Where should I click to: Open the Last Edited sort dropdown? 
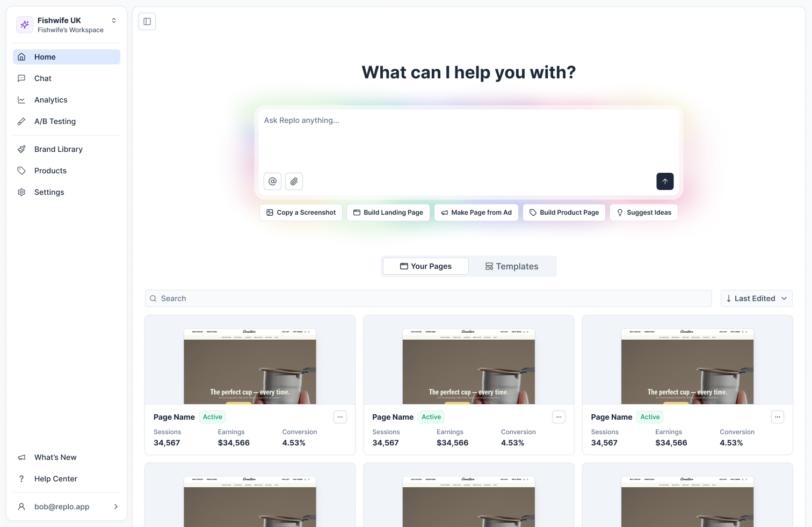click(757, 298)
